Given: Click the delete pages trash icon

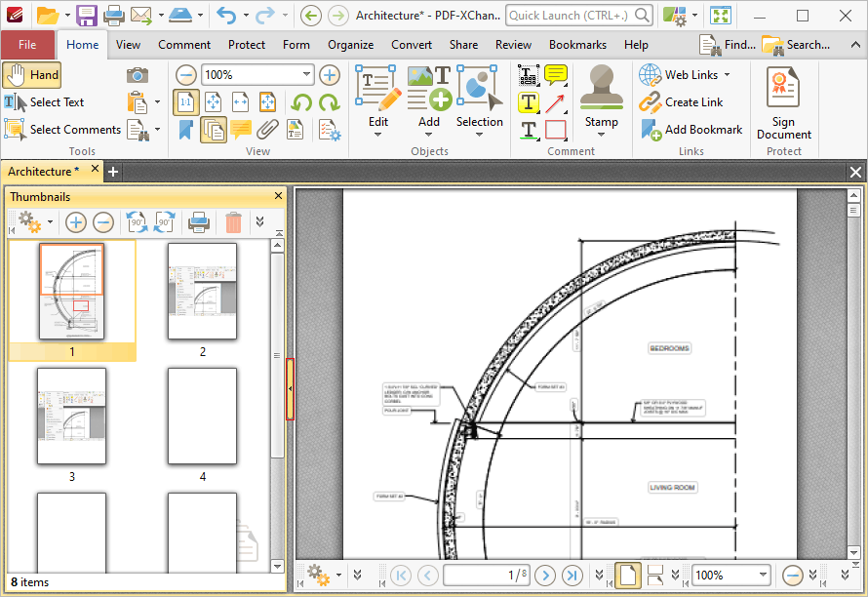Looking at the screenshot, I should tap(234, 222).
